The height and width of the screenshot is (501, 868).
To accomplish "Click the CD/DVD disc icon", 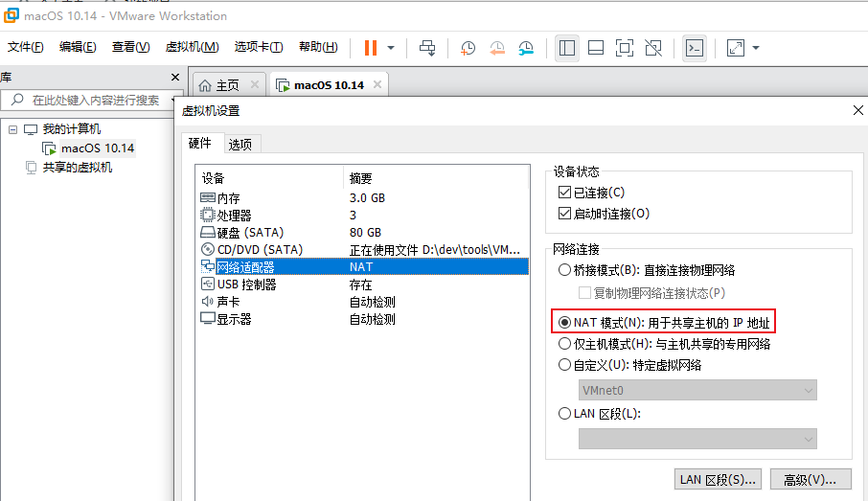I will (208, 250).
